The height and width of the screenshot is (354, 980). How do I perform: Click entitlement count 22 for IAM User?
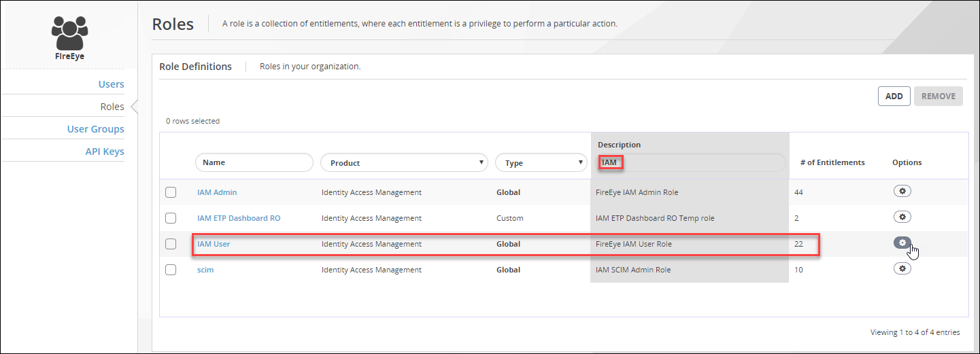pos(798,244)
